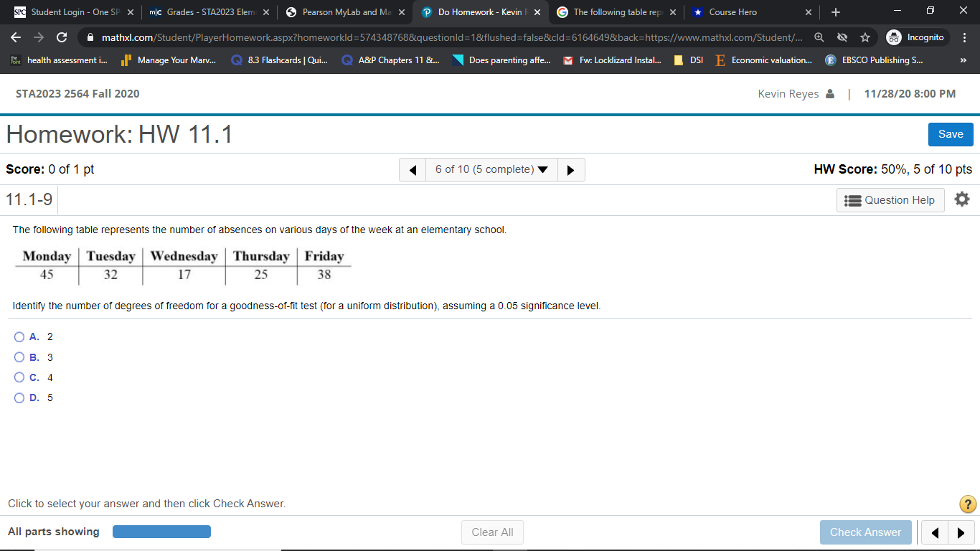
Task: Click the Check Answer button
Action: click(865, 532)
